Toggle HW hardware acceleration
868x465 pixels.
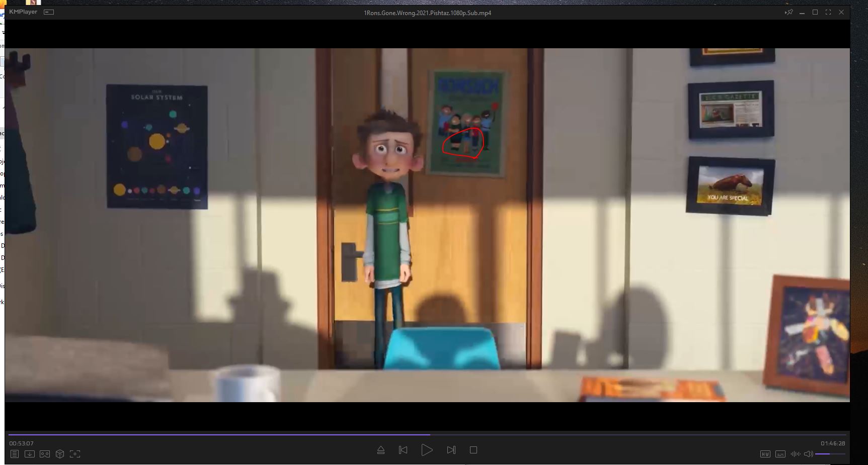(x=765, y=454)
